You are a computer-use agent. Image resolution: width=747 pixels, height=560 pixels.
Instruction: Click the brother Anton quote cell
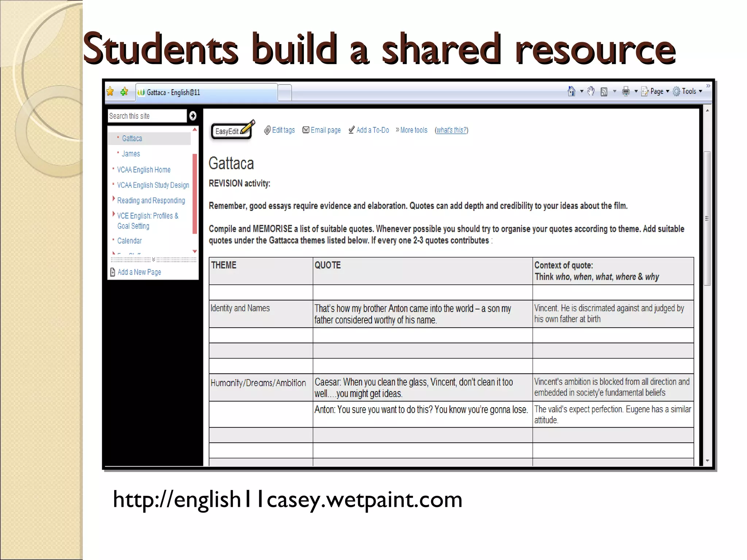422,314
